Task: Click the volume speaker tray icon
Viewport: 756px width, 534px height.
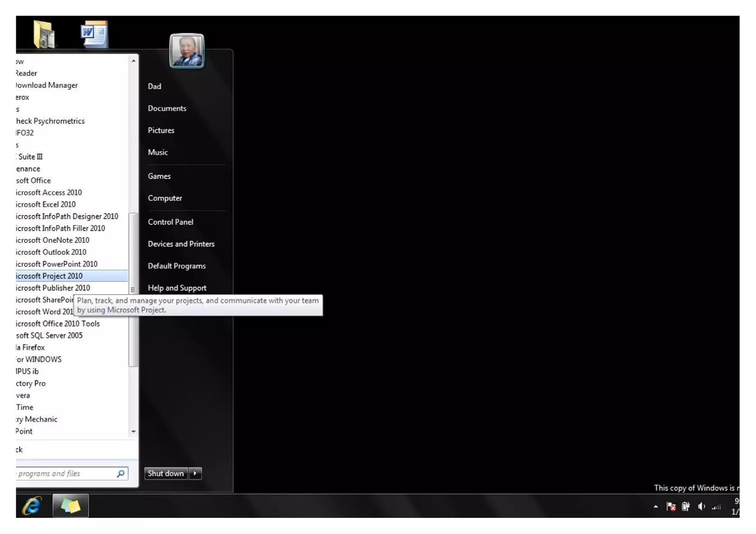Action: [701, 507]
